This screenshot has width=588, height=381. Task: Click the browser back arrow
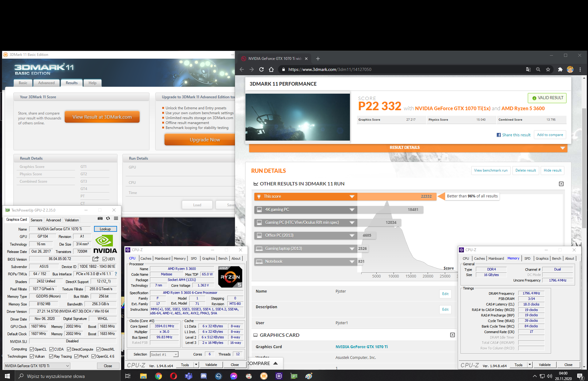(242, 69)
